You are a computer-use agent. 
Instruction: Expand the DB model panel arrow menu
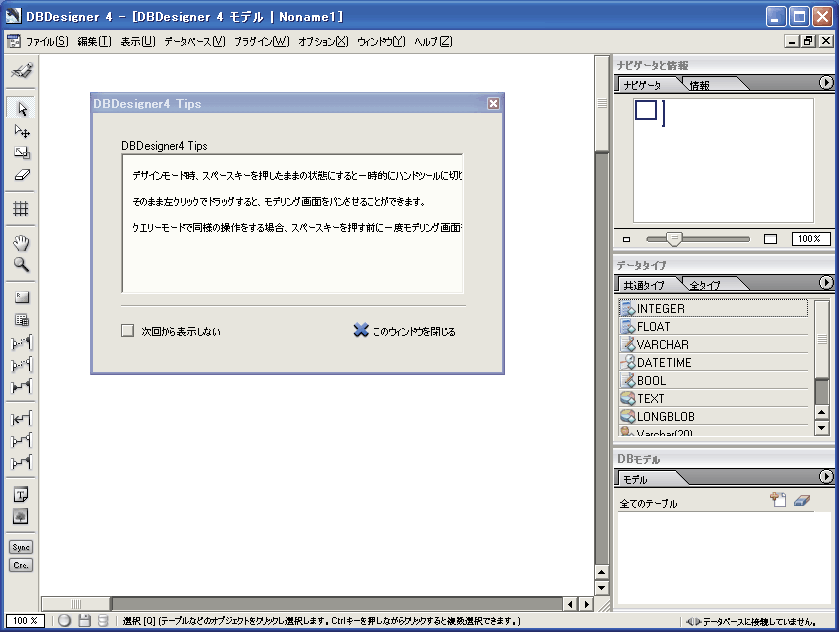pos(826,476)
